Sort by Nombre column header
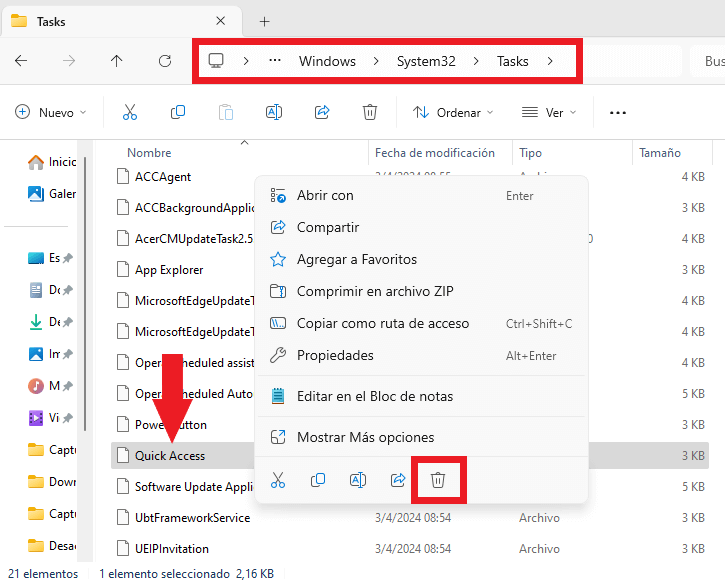Viewport: 725px width, 582px height. [149, 153]
